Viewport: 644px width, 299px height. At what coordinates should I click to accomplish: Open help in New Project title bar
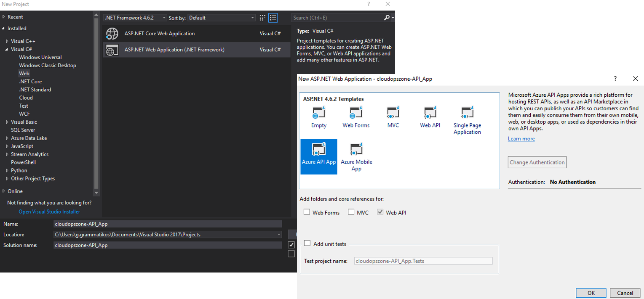click(x=369, y=4)
